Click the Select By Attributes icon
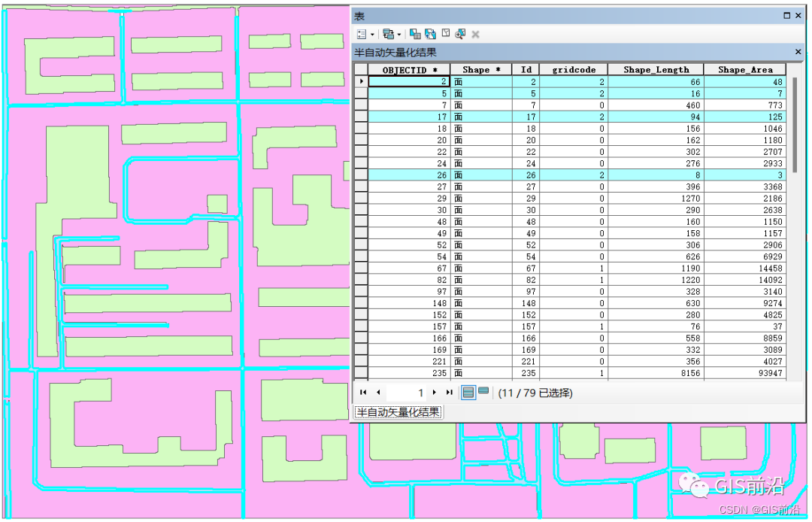812x522 pixels. point(415,34)
